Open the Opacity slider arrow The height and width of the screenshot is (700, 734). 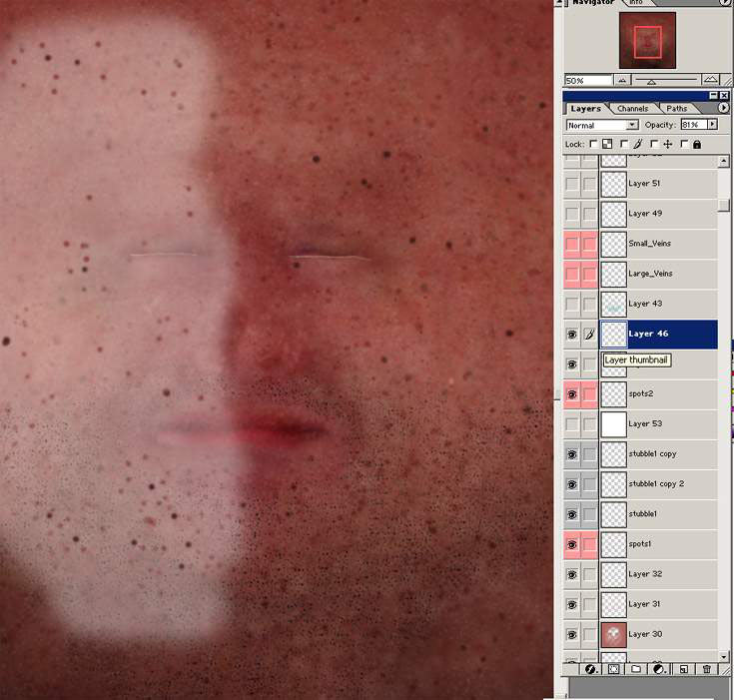tap(712, 125)
